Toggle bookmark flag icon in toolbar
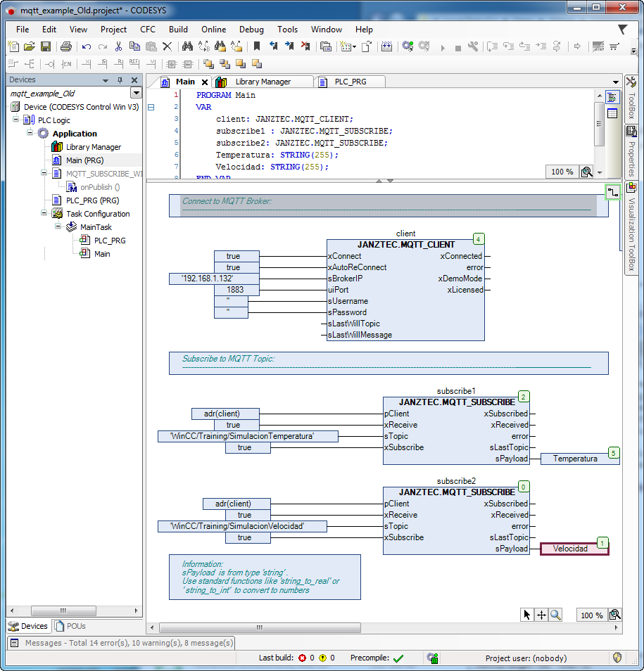Image resolution: width=644 pixels, height=671 pixels. (x=257, y=46)
